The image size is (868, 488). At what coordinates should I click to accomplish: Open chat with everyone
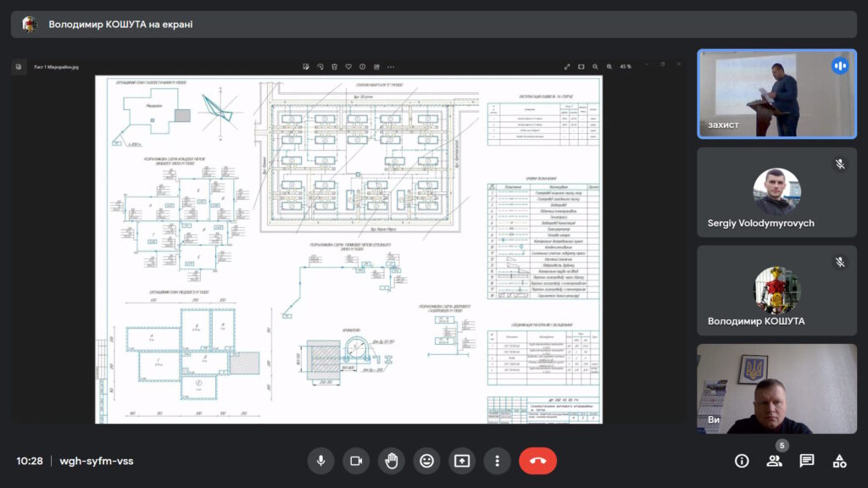pyautogui.click(x=807, y=461)
